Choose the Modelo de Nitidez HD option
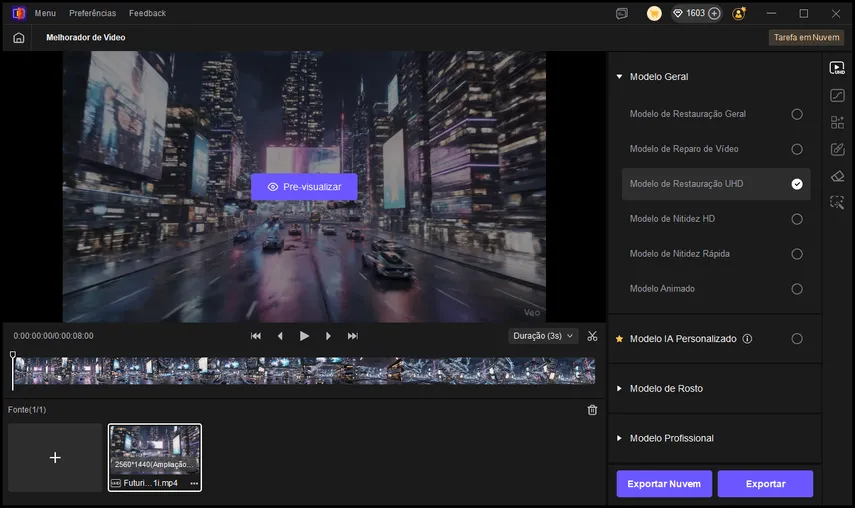The height and width of the screenshot is (508, 855). point(797,219)
